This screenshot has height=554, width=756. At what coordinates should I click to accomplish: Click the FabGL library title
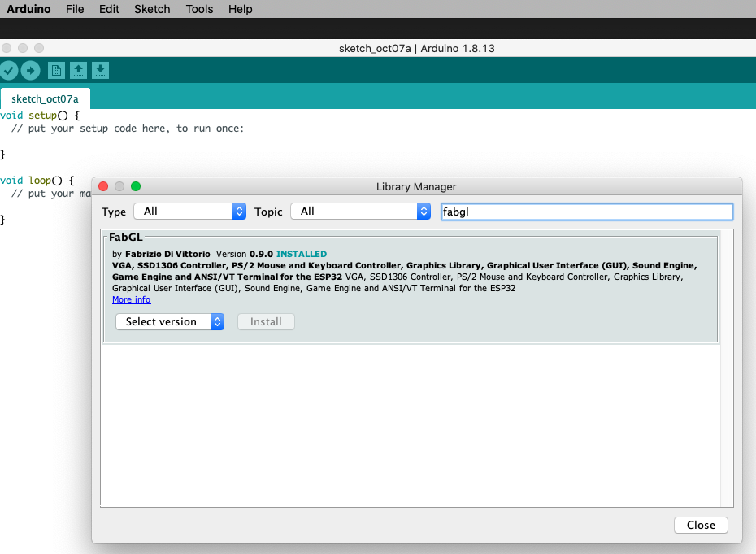[126, 238]
